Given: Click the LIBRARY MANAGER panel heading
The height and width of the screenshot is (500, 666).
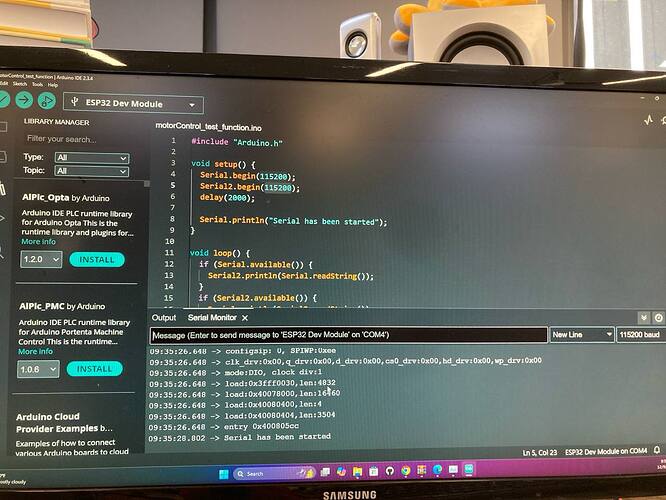Looking at the screenshot, I should pyautogui.click(x=56, y=122).
